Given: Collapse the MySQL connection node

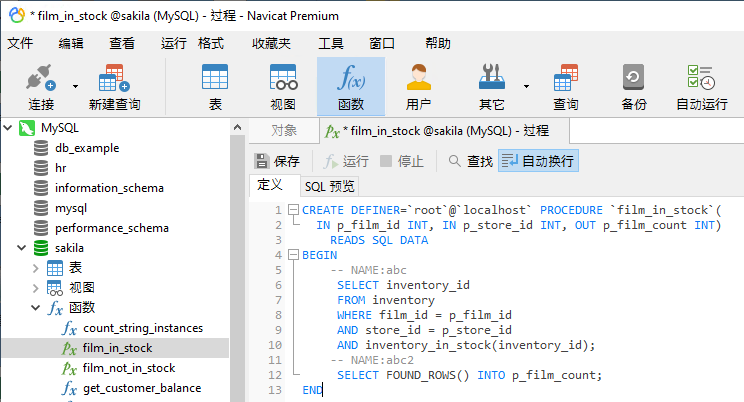Looking at the screenshot, I should [x=8, y=128].
